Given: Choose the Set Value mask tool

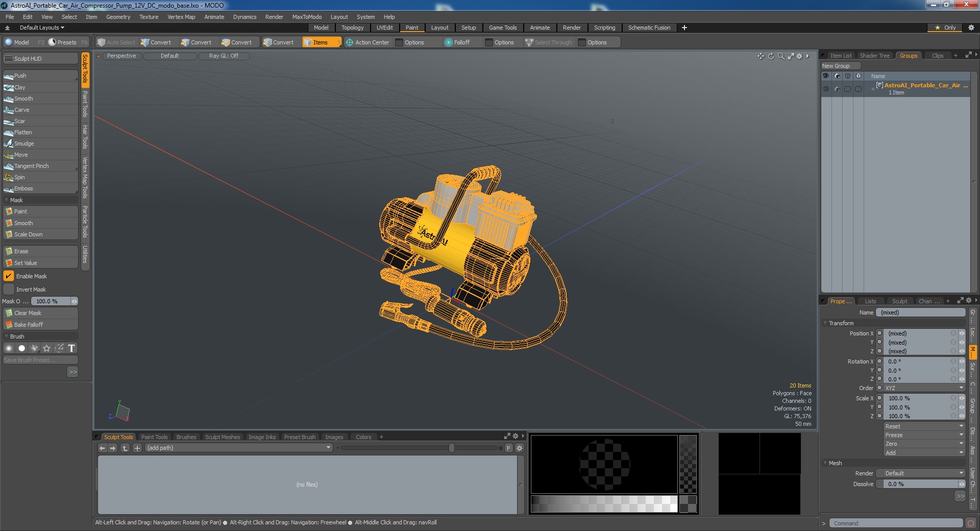Looking at the screenshot, I should coord(40,263).
